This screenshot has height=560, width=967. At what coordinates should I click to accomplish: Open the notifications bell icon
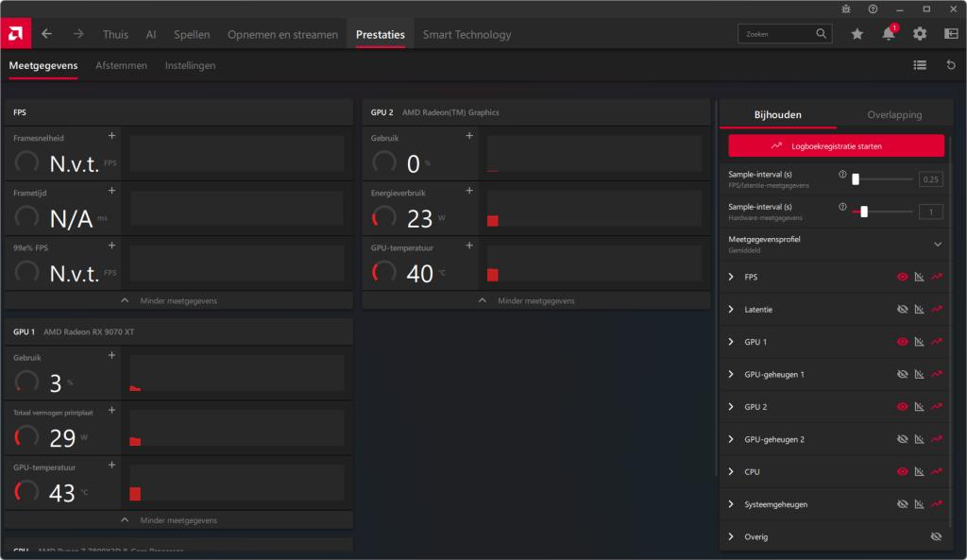pos(888,34)
